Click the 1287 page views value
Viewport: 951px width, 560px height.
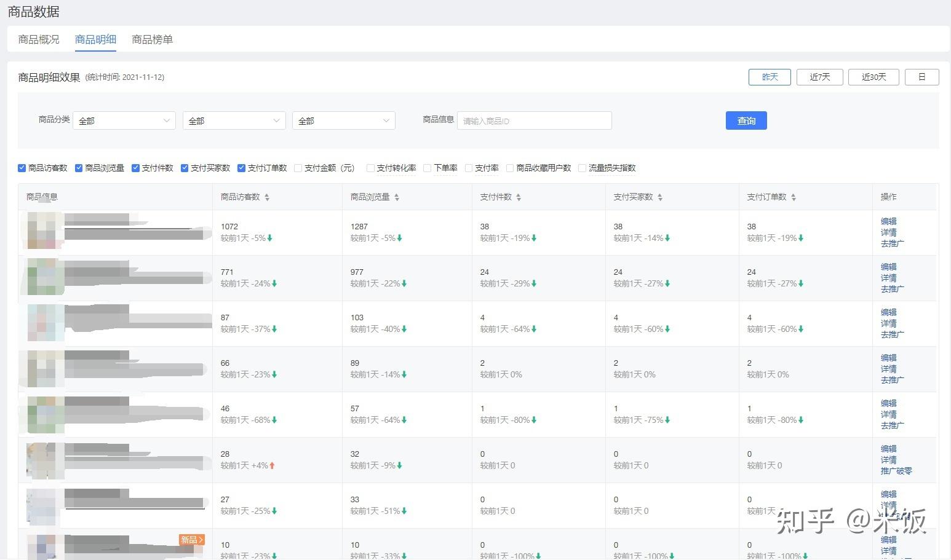(359, 227)
